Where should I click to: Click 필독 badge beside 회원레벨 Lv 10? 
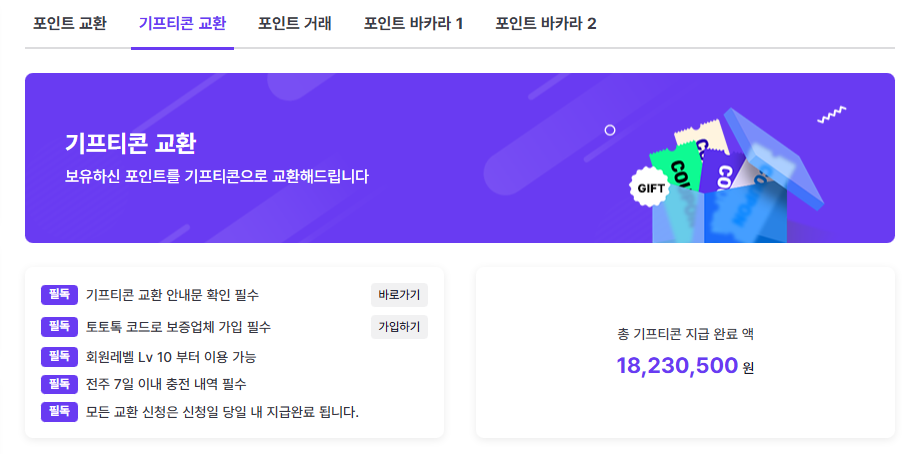click(59, 356)
